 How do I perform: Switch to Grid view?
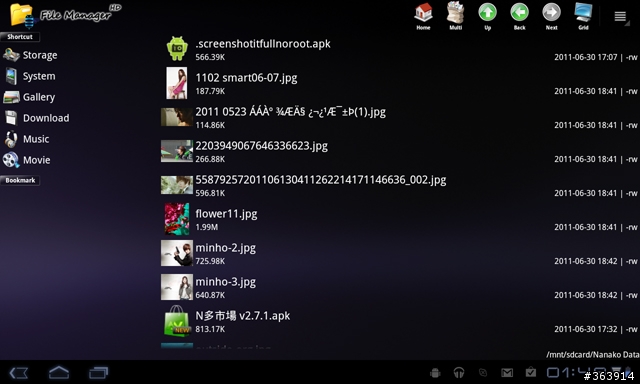583,16
